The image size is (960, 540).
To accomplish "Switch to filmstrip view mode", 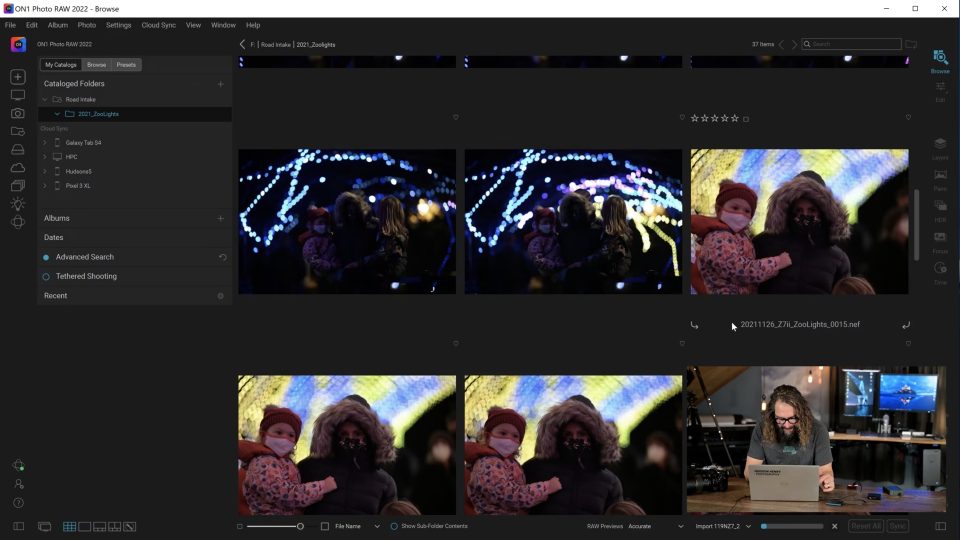I will tap(99, 527).
